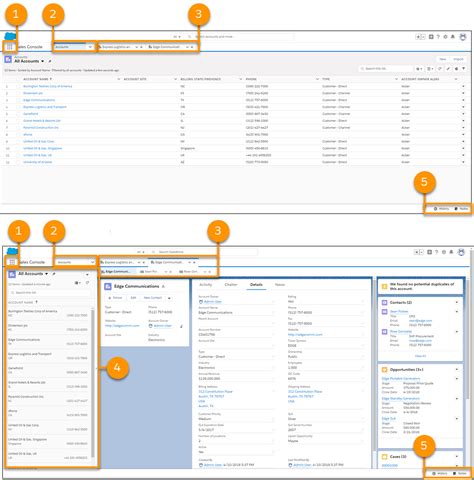Open University of Arizona link in table
The height and width of the screenshot is (480, 474).
pyautogui.click(x=38, y=162)
